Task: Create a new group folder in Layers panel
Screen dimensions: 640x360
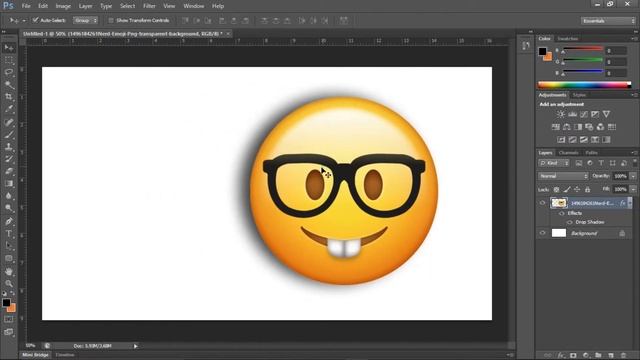Action: click(x=598, y=356)
